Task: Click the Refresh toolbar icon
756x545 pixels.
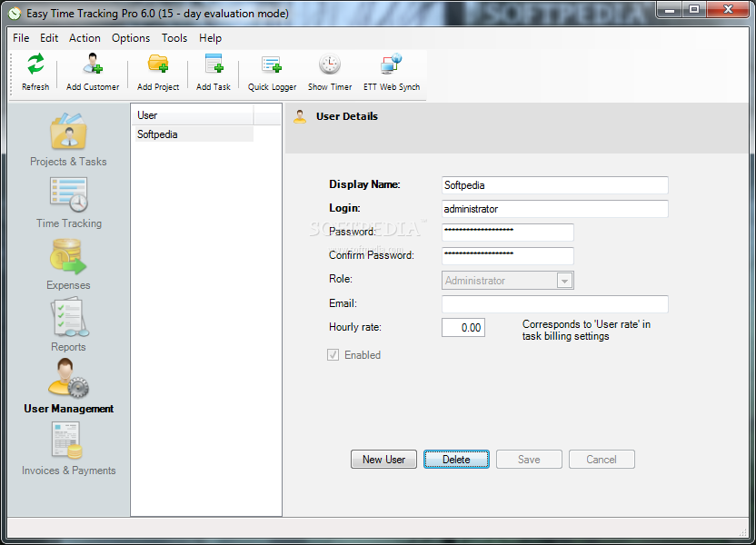Action: pyautogui.click(x=35, y=72)
